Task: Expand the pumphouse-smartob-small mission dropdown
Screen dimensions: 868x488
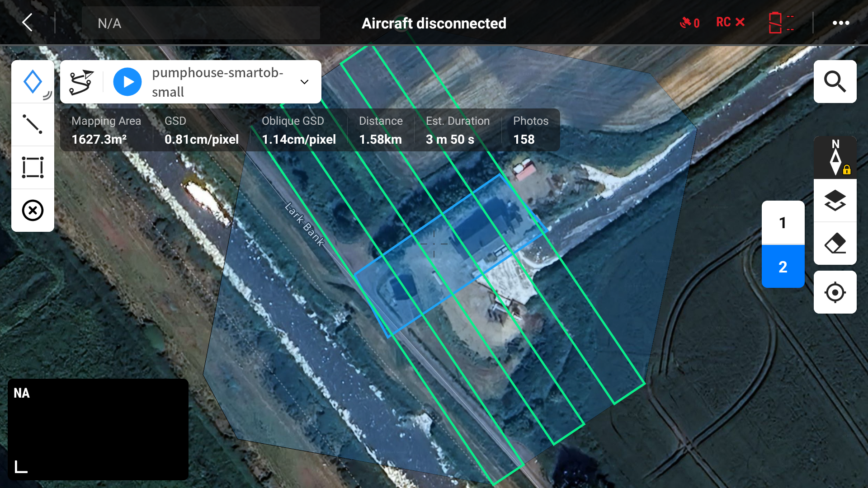Action: [x=304, y=82]
